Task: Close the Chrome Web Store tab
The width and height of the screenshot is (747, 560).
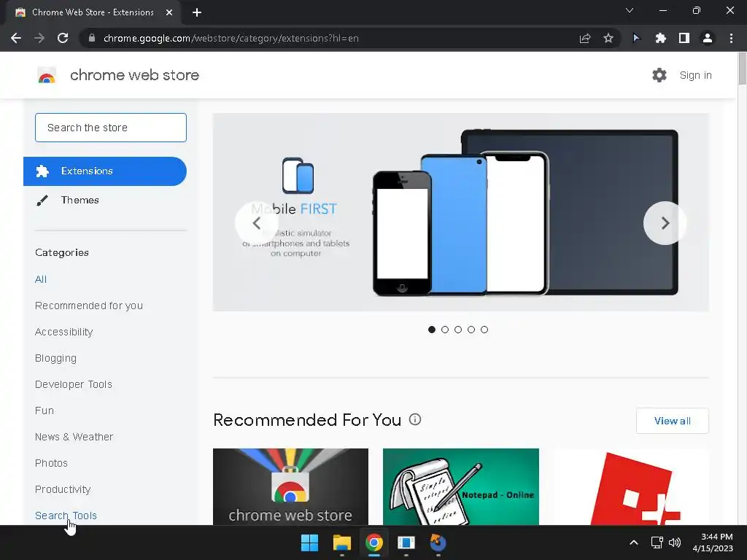Action: [x=169, y=12]
